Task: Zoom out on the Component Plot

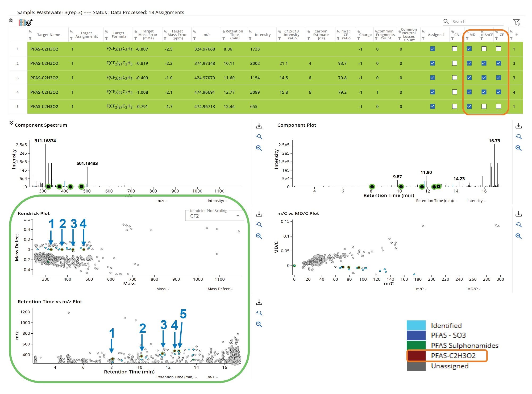Action: tap(518, 148)
